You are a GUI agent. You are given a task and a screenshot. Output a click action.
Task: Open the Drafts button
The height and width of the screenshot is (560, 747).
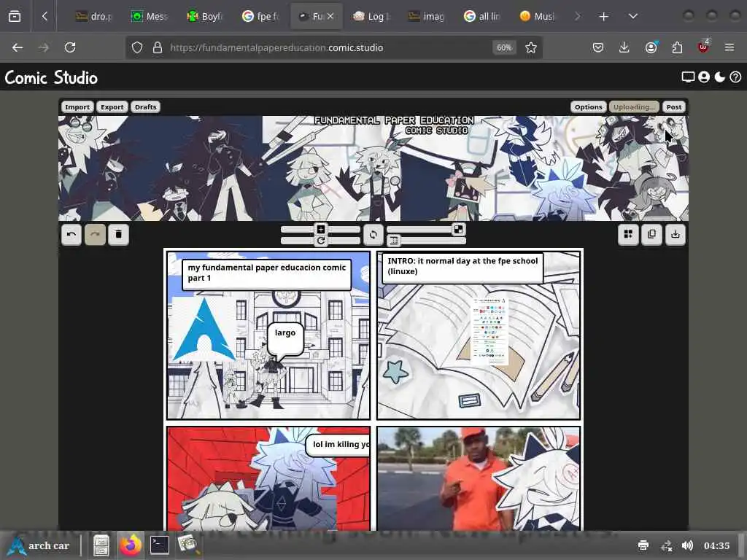coord(145,107)
